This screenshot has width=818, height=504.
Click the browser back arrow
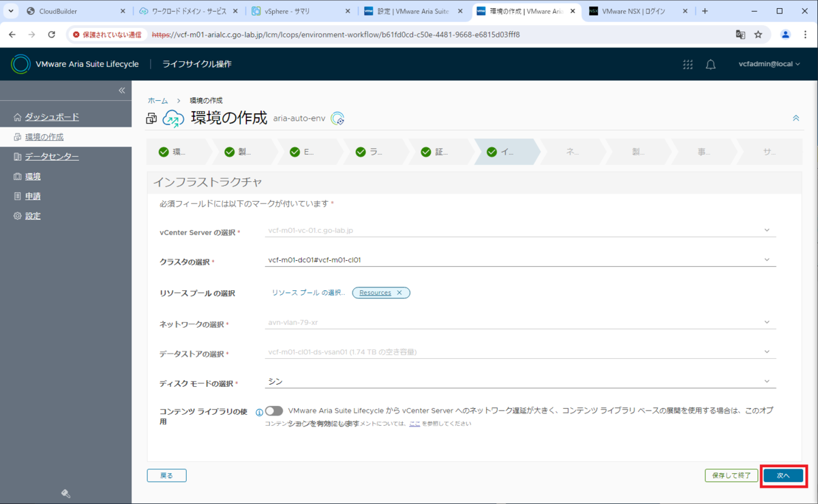pos(13,34)
